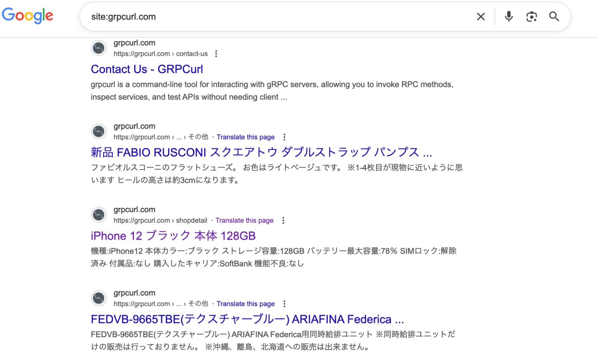
Task: Open the 新品 FABIO RUSCONI result title
Action: [261, 152]
